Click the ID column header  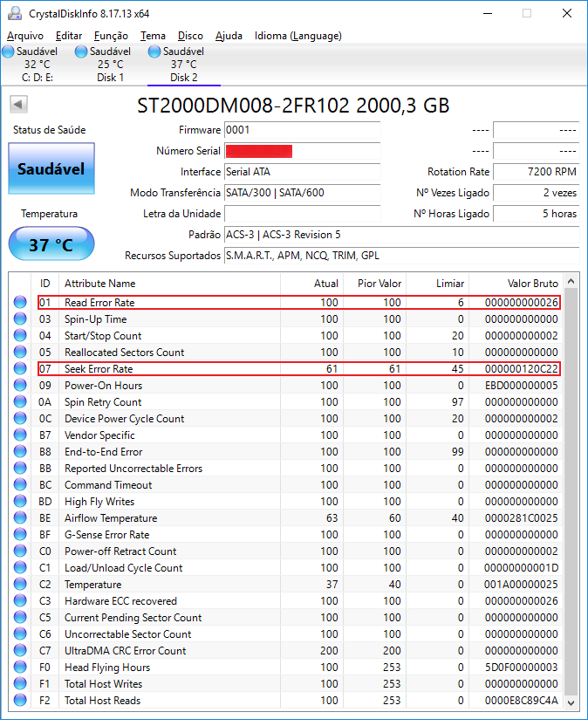(44, 284)
